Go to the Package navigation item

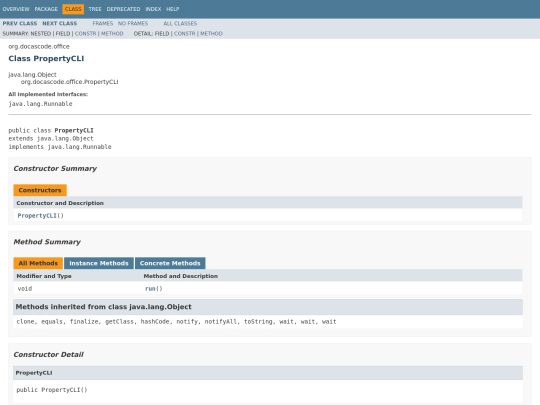[46, 9]
